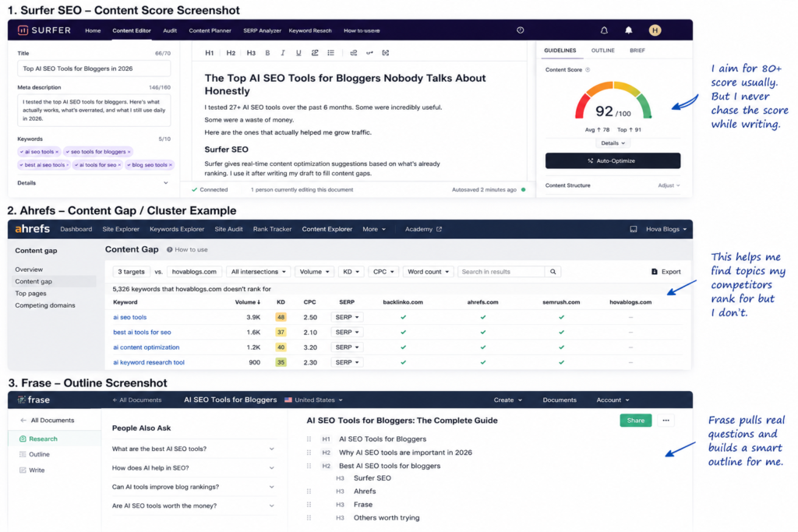Click the help icon in Surfer navbar
798x532 pixels.
520,30
